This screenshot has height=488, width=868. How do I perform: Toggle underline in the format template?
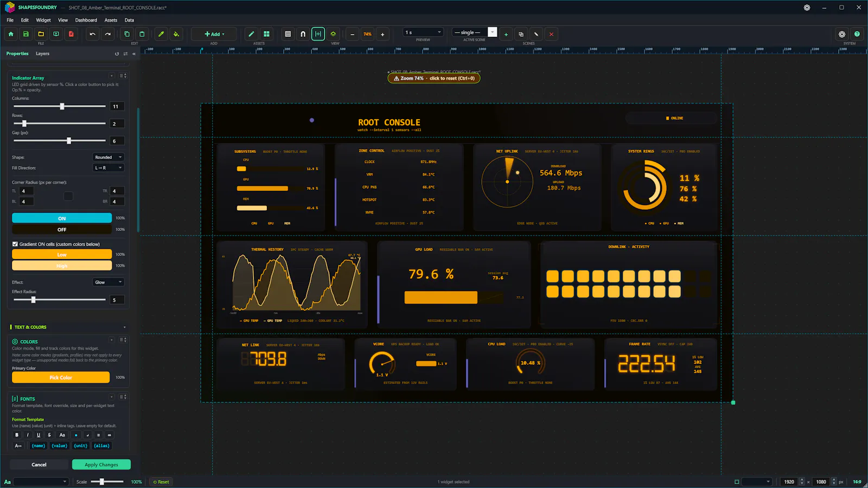coord(39,435)
